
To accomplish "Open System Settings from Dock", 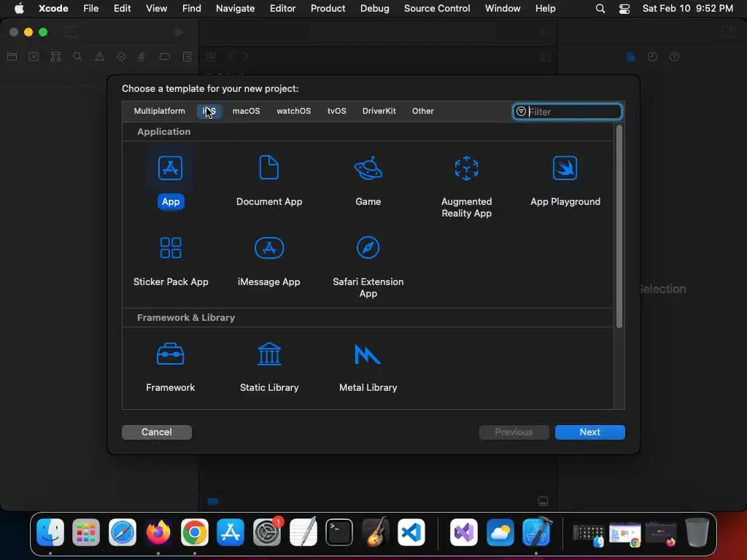I will coord(267,532).
